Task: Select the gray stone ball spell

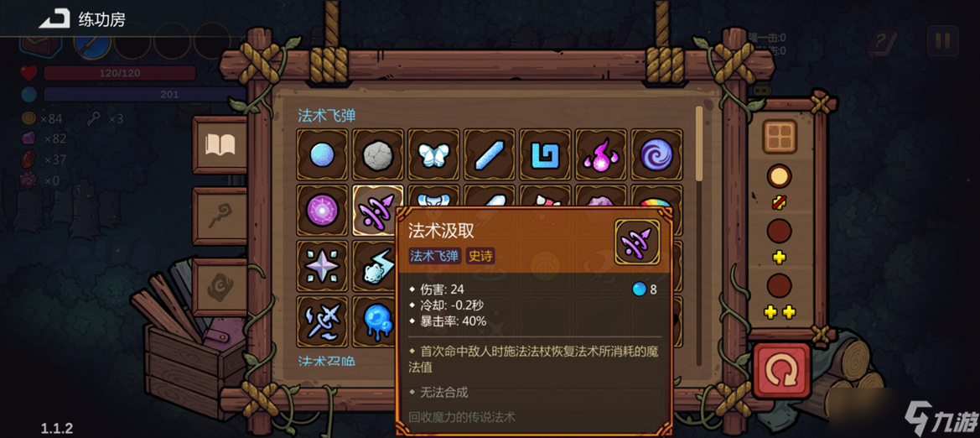Action: pos(377,154)
